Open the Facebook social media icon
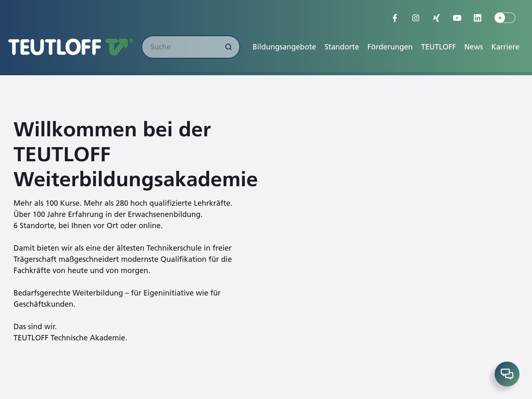Viewport: 532px width, 399px height. click(x=395, y=18)
